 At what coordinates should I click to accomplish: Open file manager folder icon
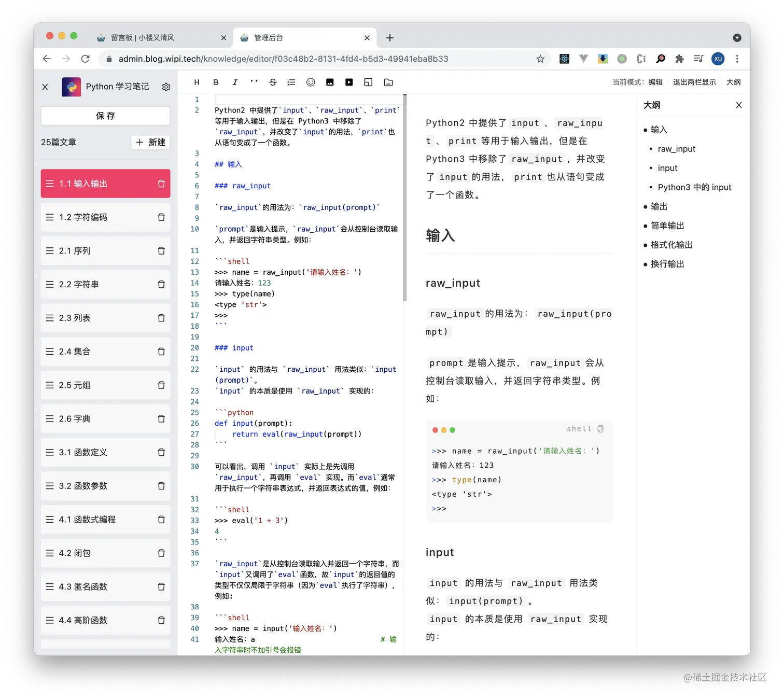388,82
